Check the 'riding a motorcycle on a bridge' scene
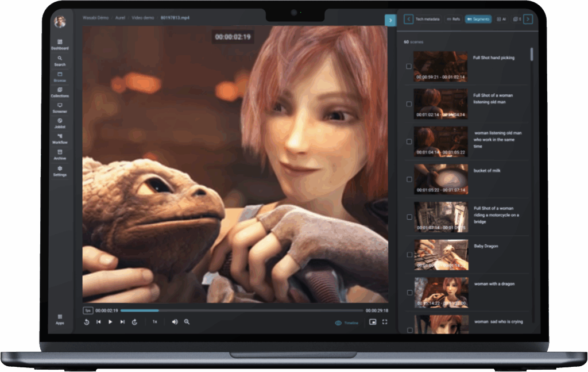The width and height of the screenshot is (588, 372). (409, 217)
